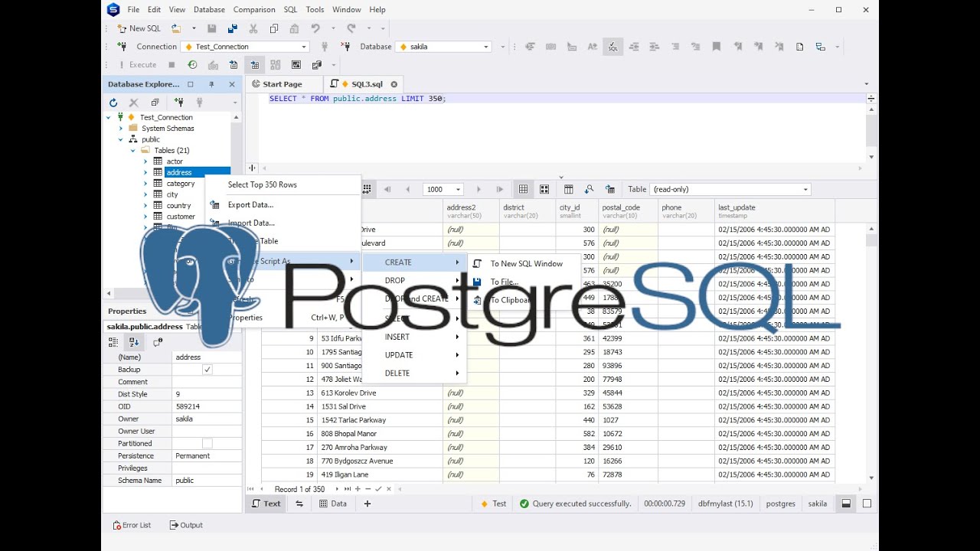Select the System Schemas folder
The image size is (980, 551).
coord(168,129)
